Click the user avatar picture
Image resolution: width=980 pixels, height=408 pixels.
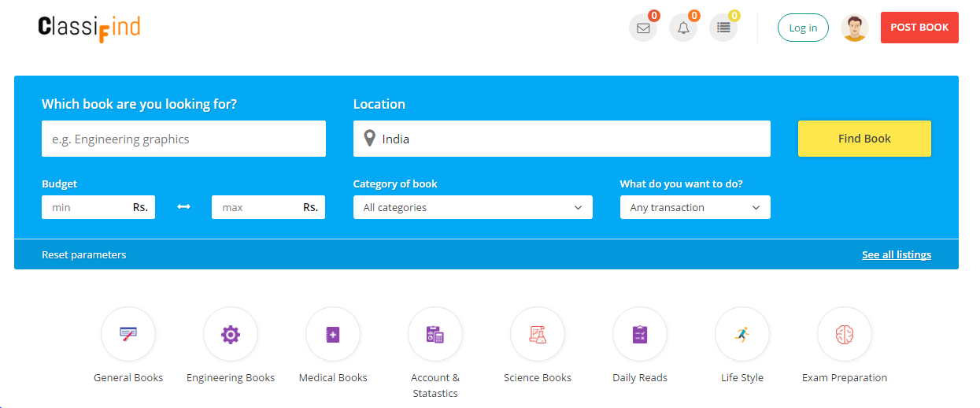855,28
